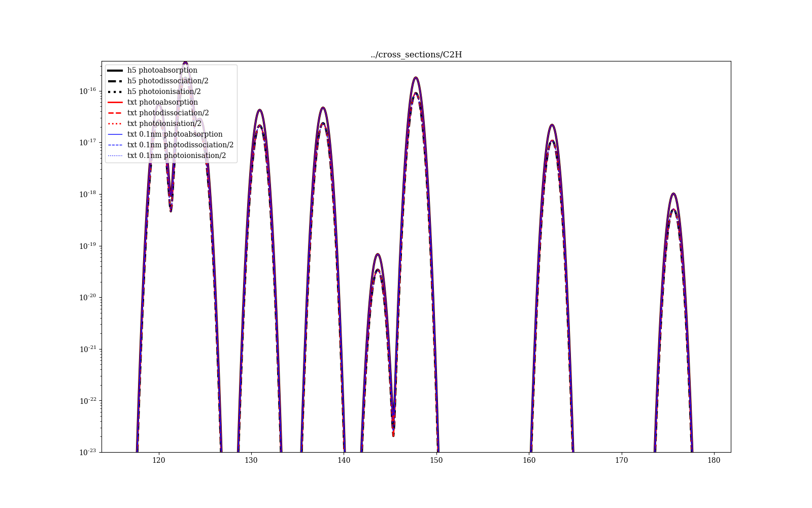Click y-axis tick label 10^-17

[x=87, y=142]
